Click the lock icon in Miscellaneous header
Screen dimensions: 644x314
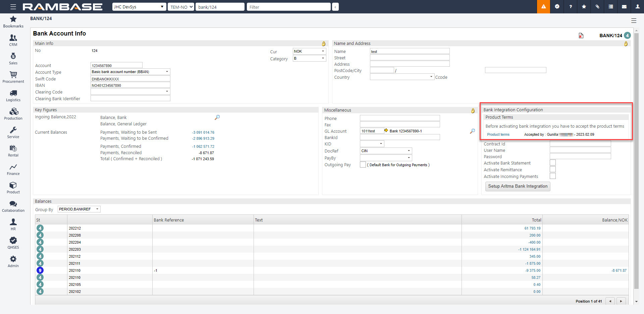click(x=473, y=111)
